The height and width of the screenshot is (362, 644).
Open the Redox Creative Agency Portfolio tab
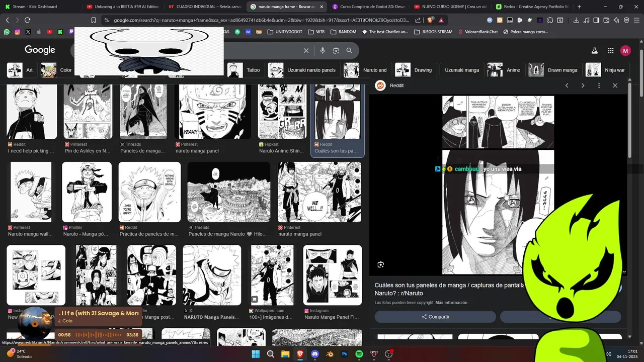[x=533, y=7]
